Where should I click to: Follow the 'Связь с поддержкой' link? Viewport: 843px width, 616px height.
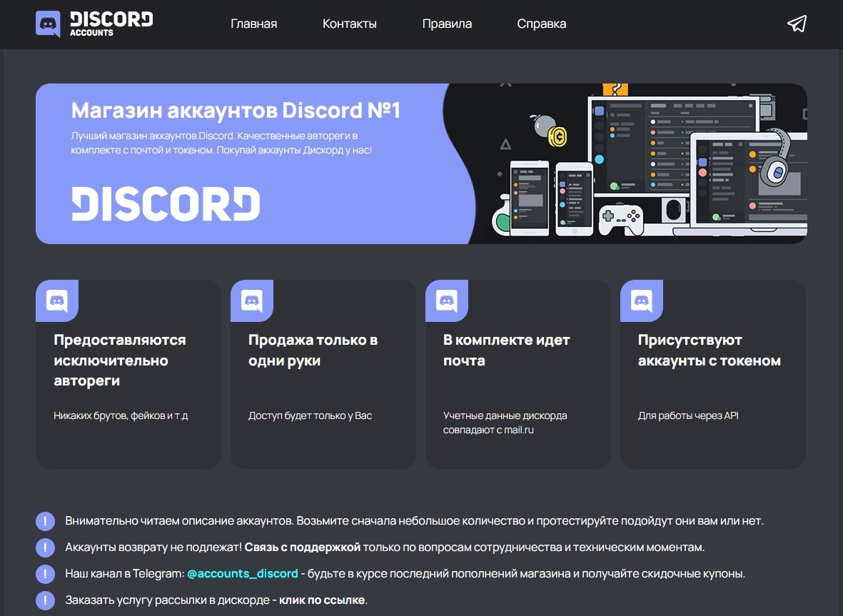(x=302, y=547)
